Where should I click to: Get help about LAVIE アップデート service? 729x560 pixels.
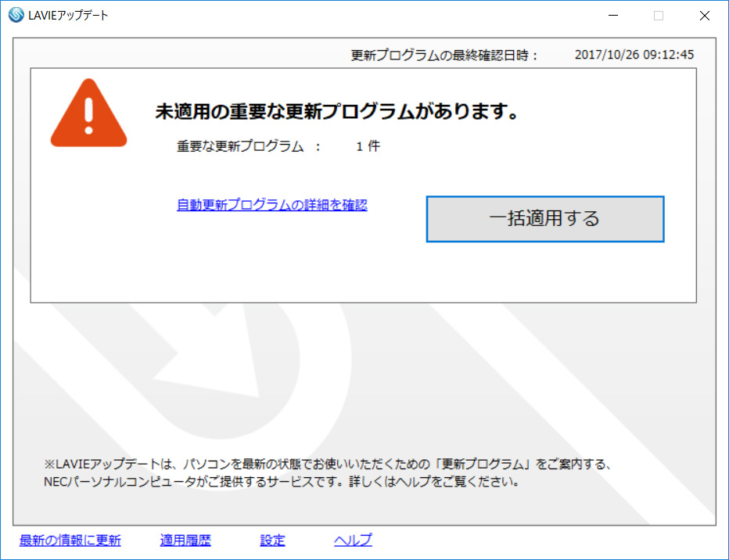[352, 540]
